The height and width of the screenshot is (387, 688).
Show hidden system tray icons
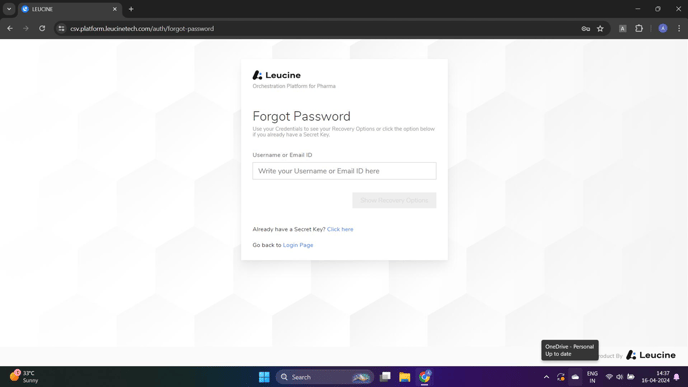(x=546, y=377)
